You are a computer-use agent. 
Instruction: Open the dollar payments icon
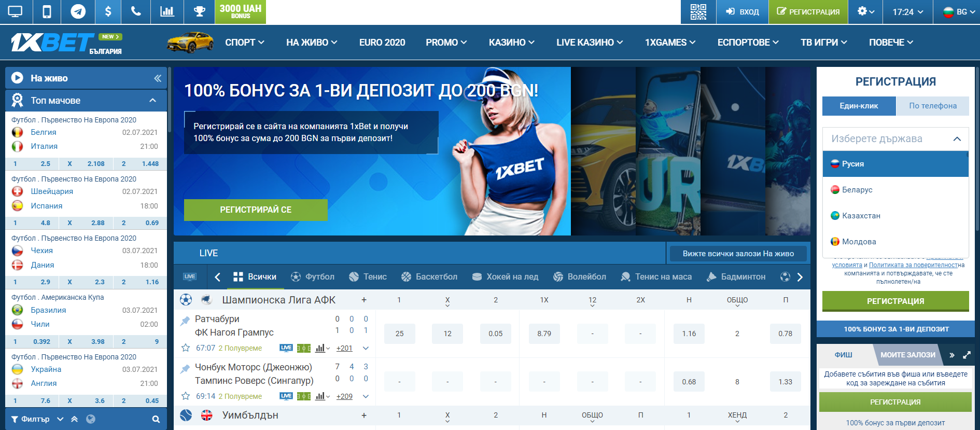point(108,11)
